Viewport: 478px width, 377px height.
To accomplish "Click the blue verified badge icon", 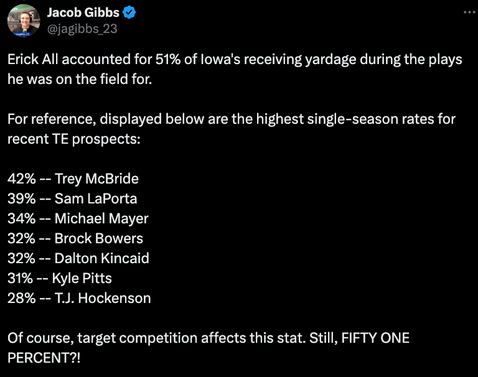I will click(x=129, y=13).
